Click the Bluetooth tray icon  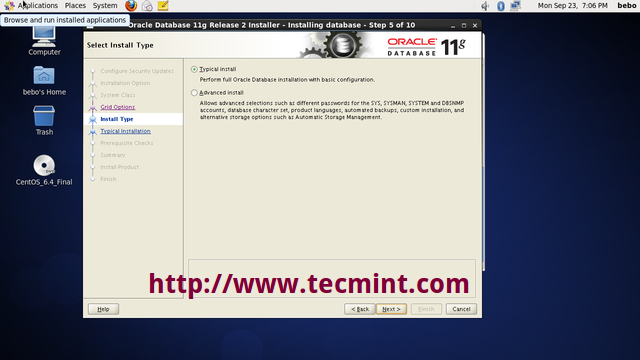501,6
